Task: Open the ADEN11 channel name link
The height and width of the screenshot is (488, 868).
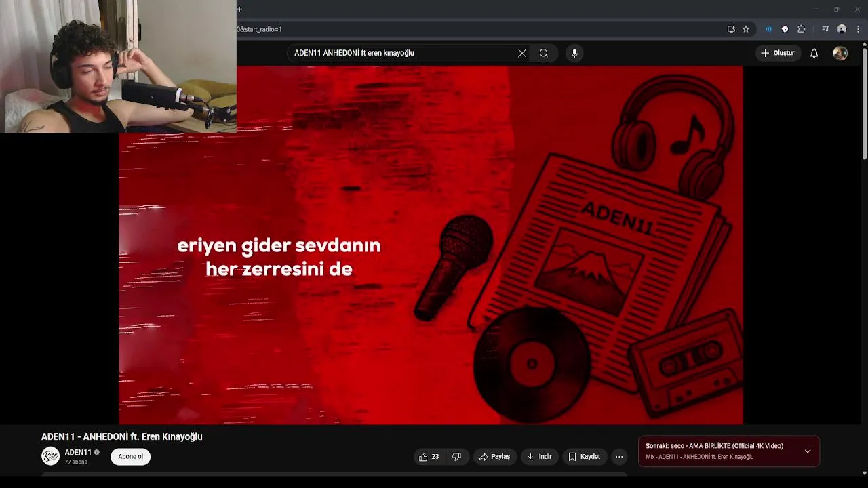Action: pos(78,452)
